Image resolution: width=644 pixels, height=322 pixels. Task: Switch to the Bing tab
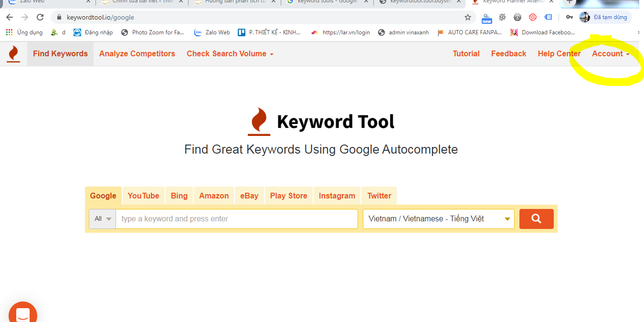point(179,196)
